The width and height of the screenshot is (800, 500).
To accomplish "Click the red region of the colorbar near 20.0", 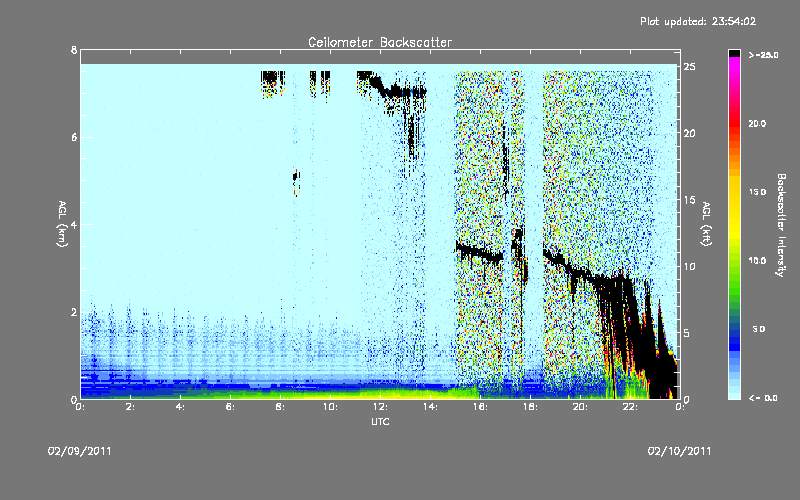I will pos(734,124).
